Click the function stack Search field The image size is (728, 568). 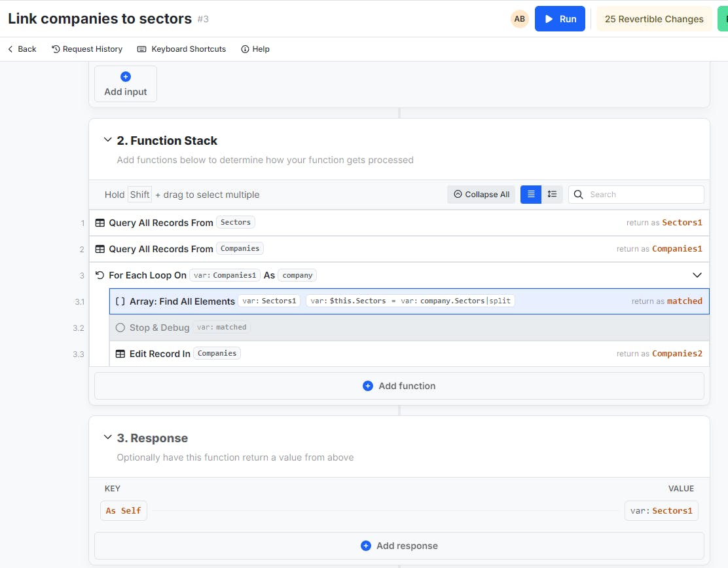point(643,195)
